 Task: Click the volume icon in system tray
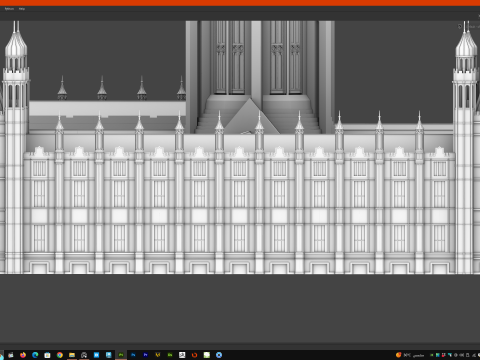pos(462,355)
